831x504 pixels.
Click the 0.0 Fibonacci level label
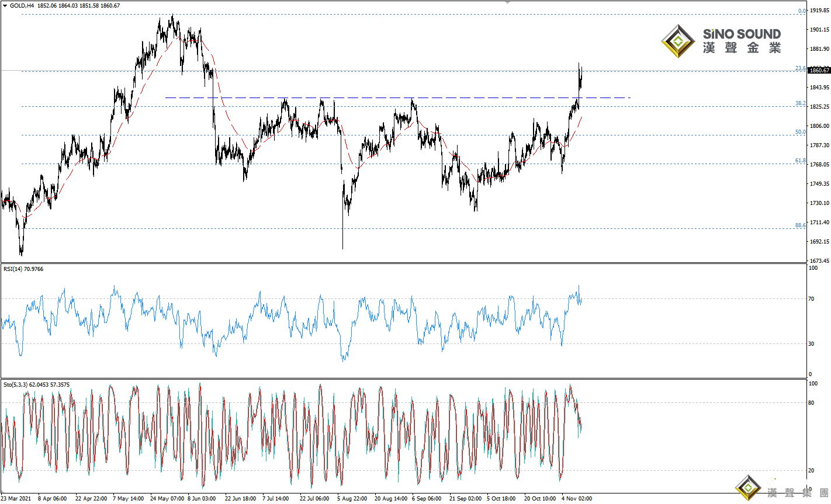tap(802, 11)
